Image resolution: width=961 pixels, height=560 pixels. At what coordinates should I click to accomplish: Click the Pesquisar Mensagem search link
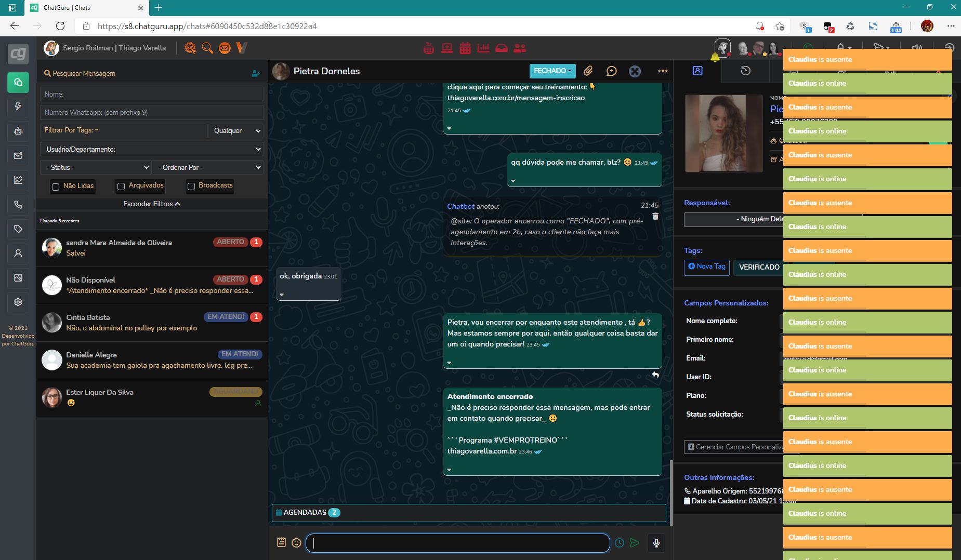pyautogui.click(x=80, y=74)
